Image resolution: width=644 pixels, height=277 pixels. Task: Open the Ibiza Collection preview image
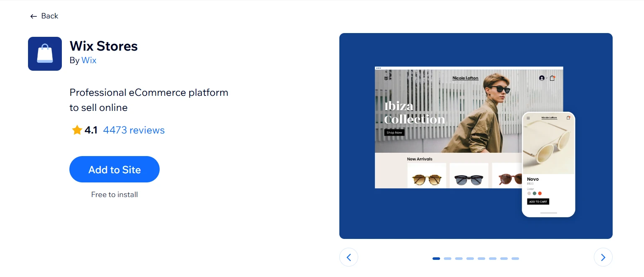[476, 136]
